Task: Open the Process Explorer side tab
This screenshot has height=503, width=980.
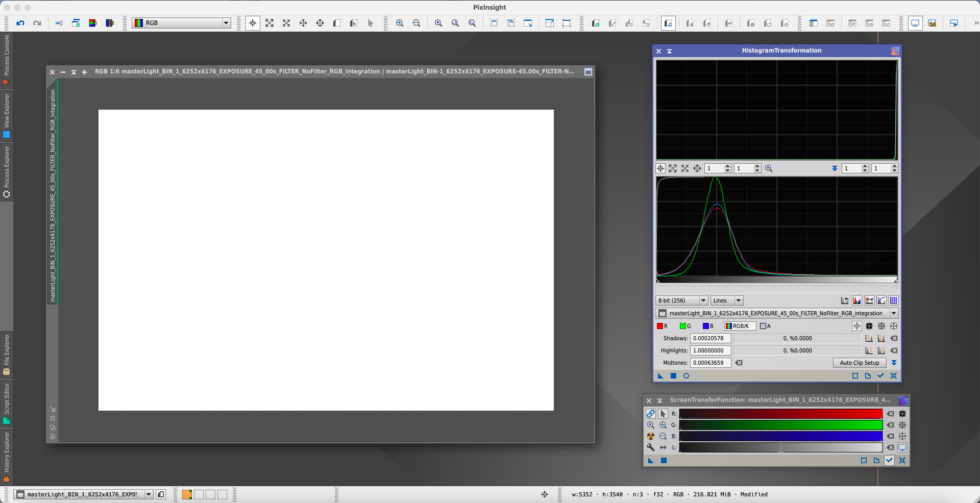Action: pos(7,172)
